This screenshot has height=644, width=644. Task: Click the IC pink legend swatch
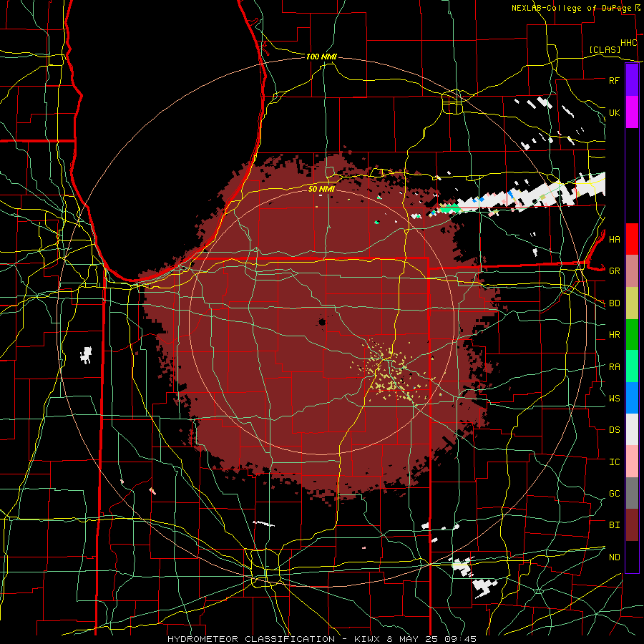coord(632,462)
